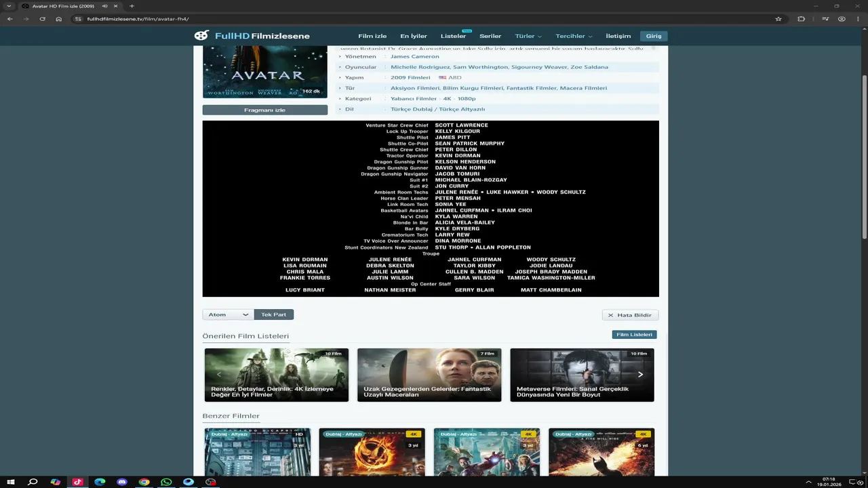Click the video player credits area
Image resolution: width=868 pixels, height=488 pixels.
tap(431, 209)
